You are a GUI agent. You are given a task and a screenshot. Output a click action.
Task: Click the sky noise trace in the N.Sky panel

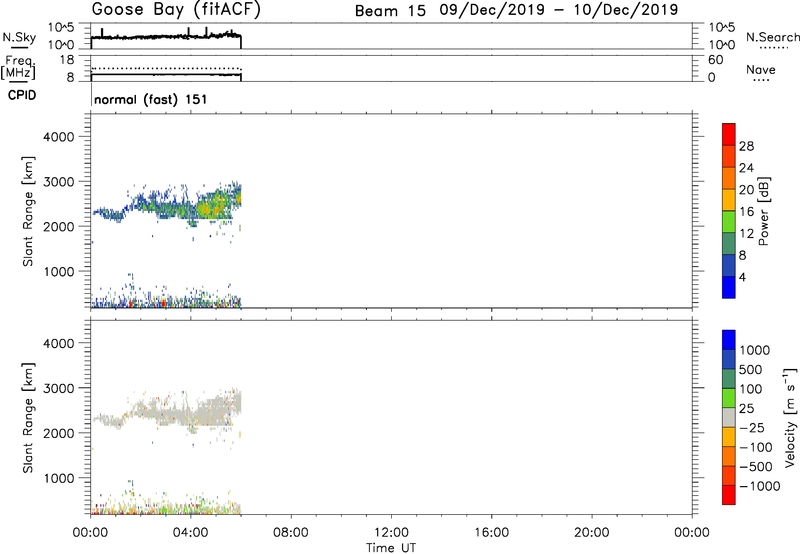point(166,37)
